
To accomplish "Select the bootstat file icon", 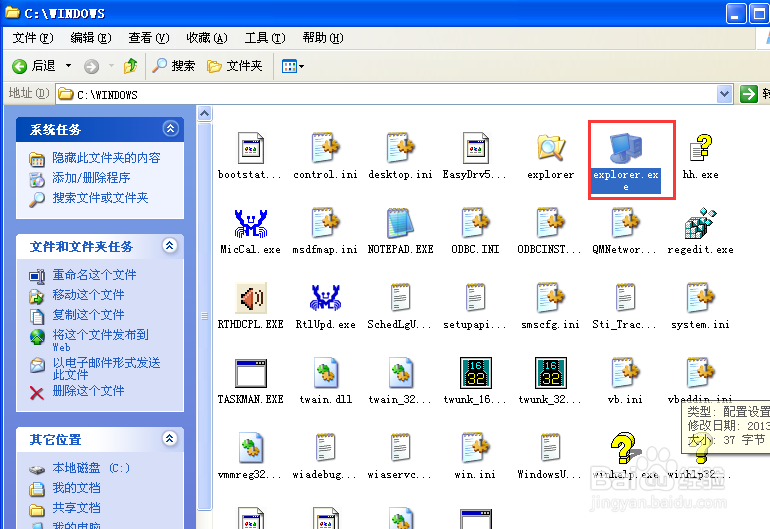I will tap(251, 148).
